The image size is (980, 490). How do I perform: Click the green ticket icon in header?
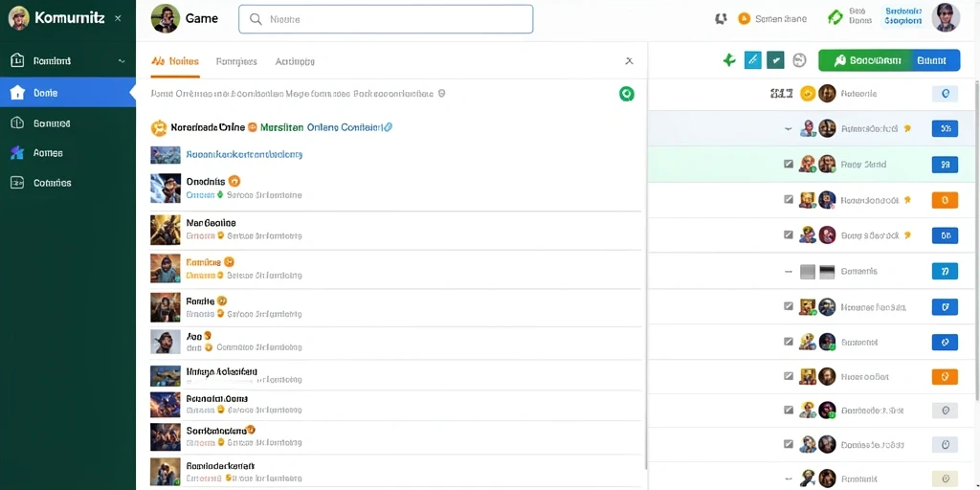835,17
